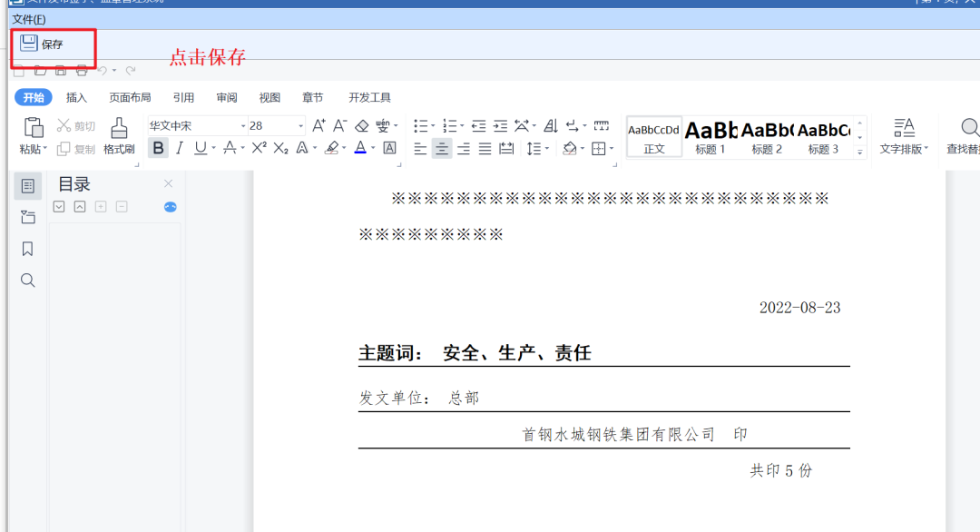Select the Format Painter (格式刷) tool
Image resolution: width=980 pixels, height=532 pixels.
(x=119, y=136)
